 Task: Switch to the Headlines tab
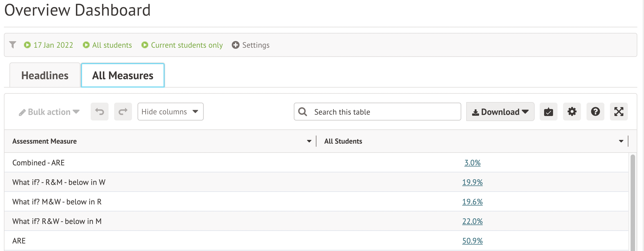pyautogui.click(x=45, y=75)
